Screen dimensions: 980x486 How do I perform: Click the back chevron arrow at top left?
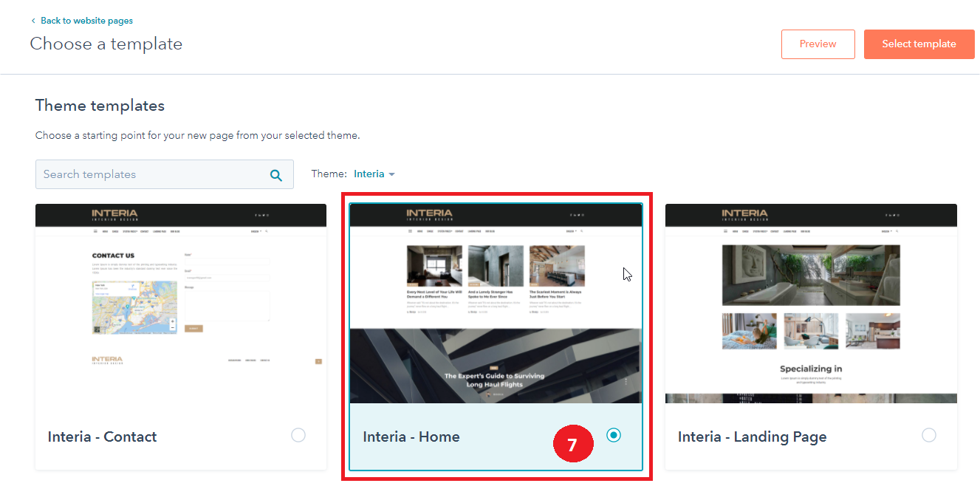[x=33, y=21]
